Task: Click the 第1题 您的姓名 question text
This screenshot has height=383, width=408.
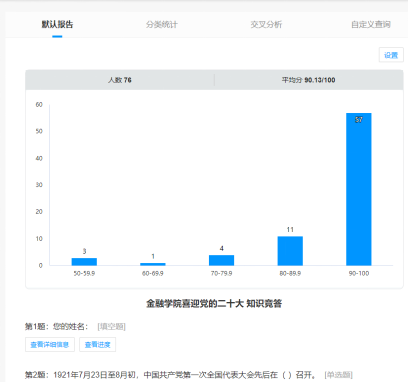Action: pyautogui.click(x=56, y=326)
